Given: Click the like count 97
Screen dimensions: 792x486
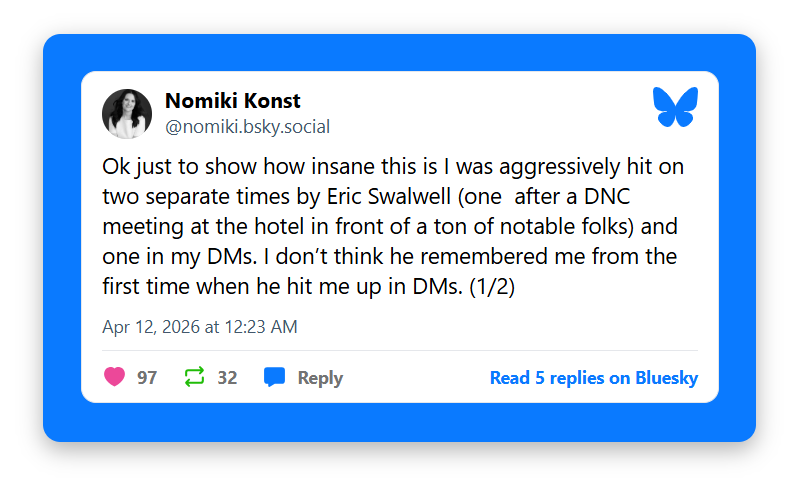Looking at the screenshot, I should (x=147, y=378).
